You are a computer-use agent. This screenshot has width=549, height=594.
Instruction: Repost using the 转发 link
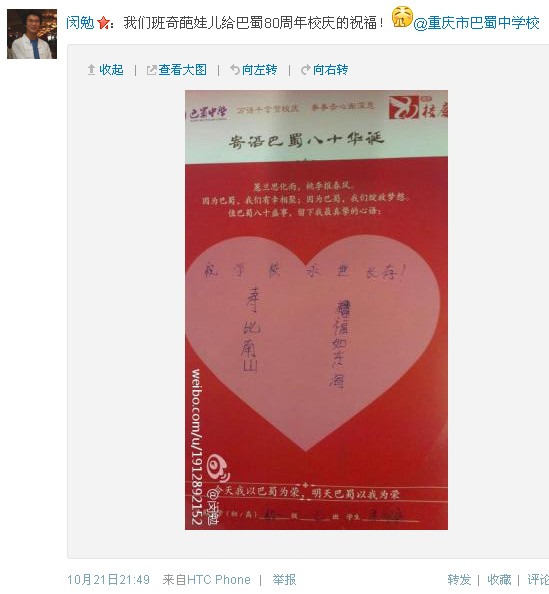[459, 580]
